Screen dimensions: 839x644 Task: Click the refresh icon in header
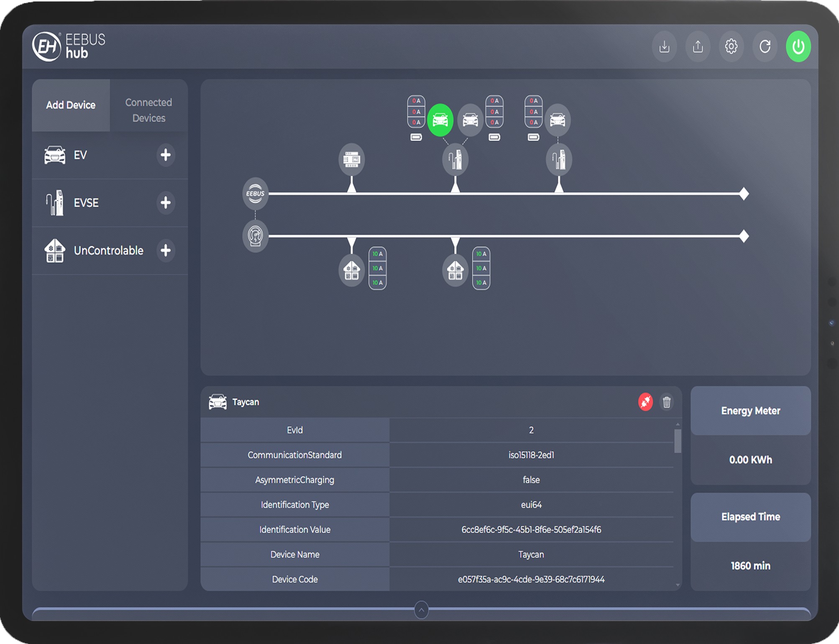765,46
